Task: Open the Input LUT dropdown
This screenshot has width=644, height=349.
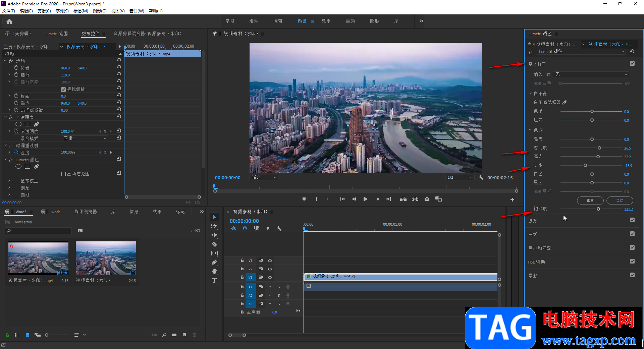Action: [591, 74]
